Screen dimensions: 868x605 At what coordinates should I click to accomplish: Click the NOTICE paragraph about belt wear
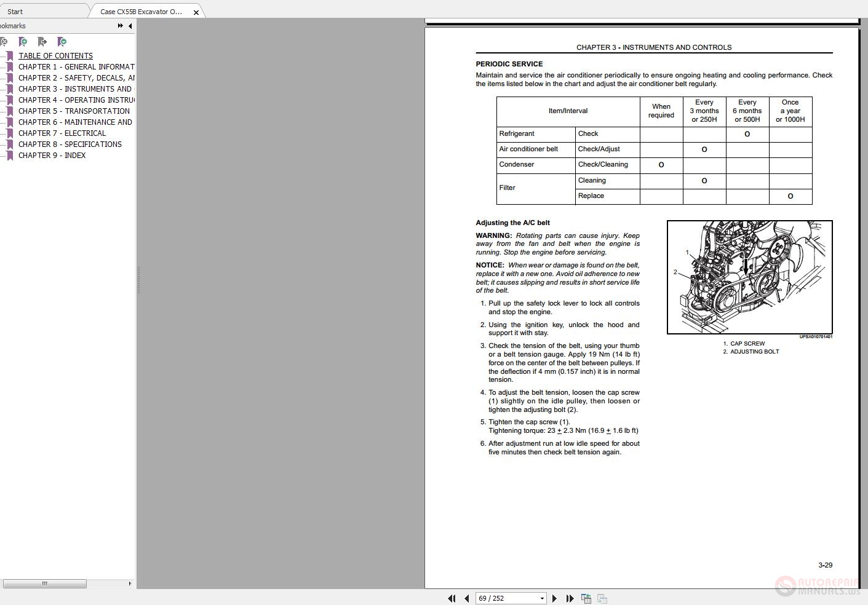coord(557,278)
